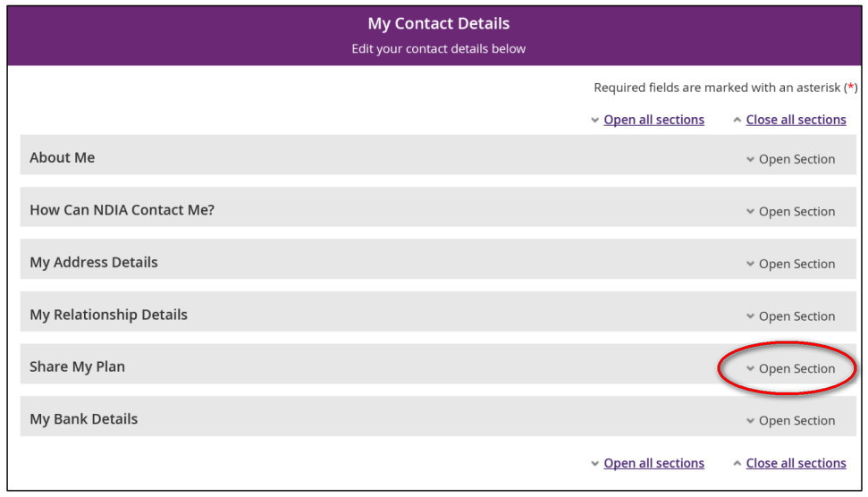Click the chevron icon in My Address Details row
The width and height of the screenshot is (868, 497).
[x=750, y=265]
